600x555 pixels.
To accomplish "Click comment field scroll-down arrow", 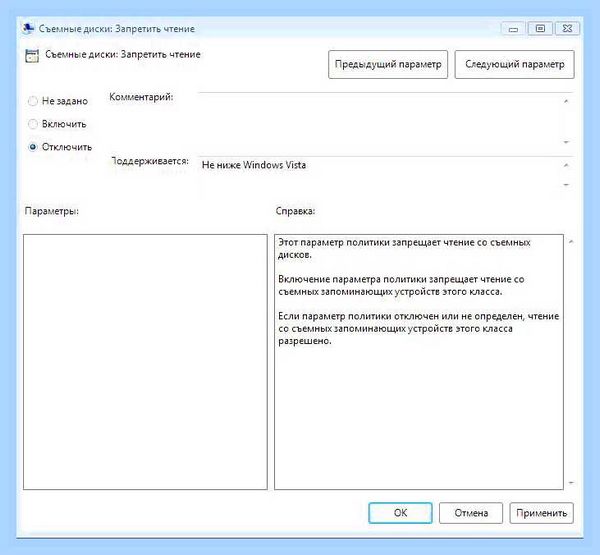I will [x=566, y=142].
